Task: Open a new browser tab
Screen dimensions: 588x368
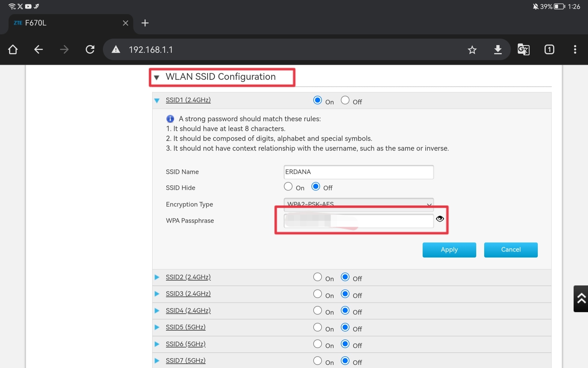Action: [x=145, y=23]
